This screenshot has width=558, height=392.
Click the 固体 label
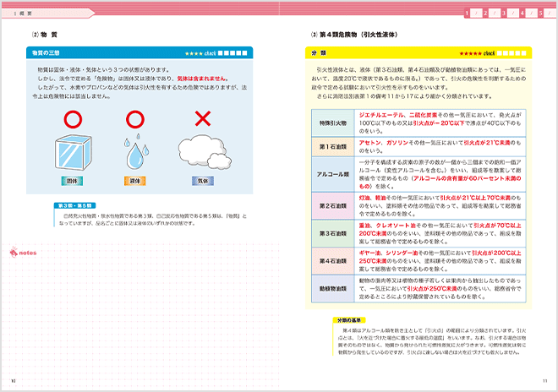72,181
